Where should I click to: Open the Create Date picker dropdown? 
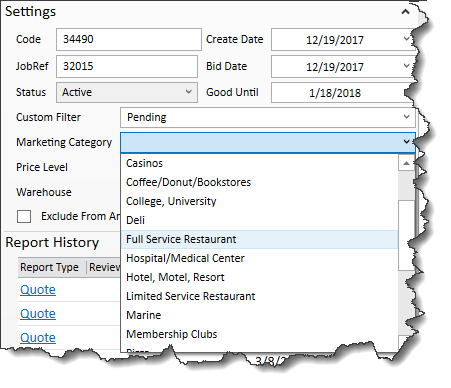click(407, 39)
